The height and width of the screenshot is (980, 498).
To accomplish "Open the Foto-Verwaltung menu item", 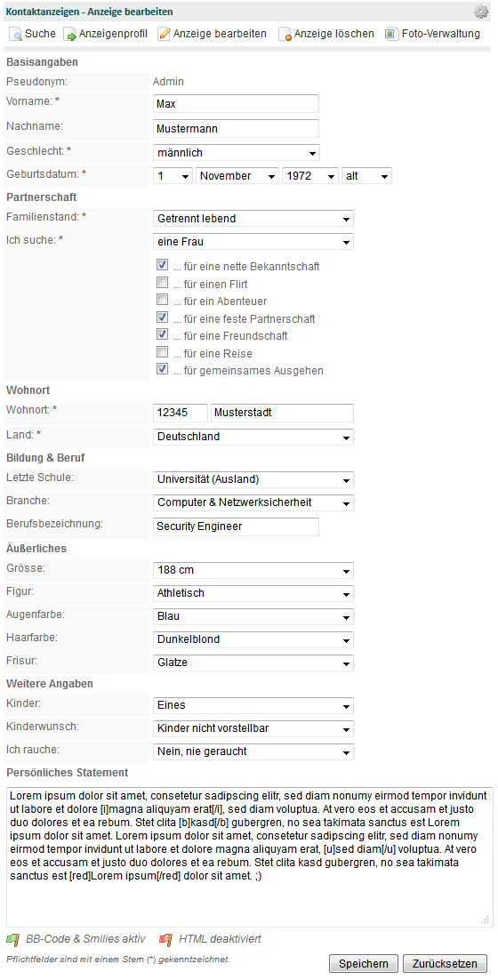I will point(432,35).
